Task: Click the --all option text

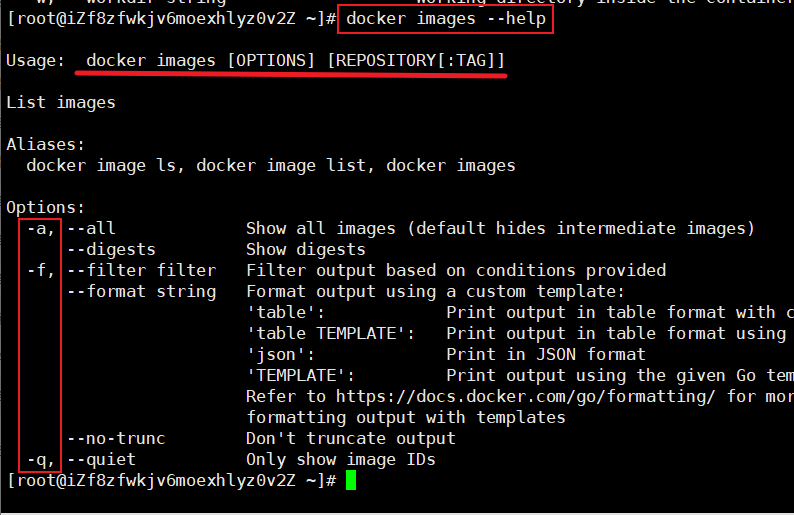Action: [91, 228]
